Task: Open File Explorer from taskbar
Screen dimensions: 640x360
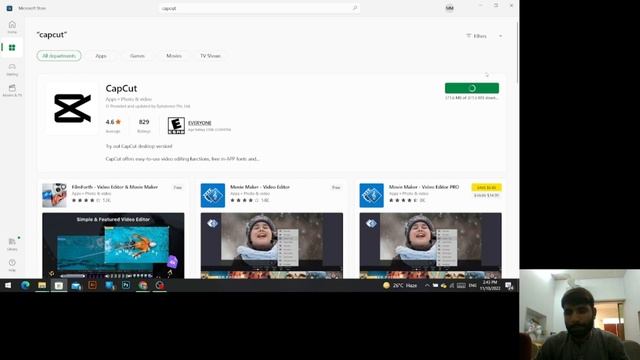Action: (x=42, y=285)
